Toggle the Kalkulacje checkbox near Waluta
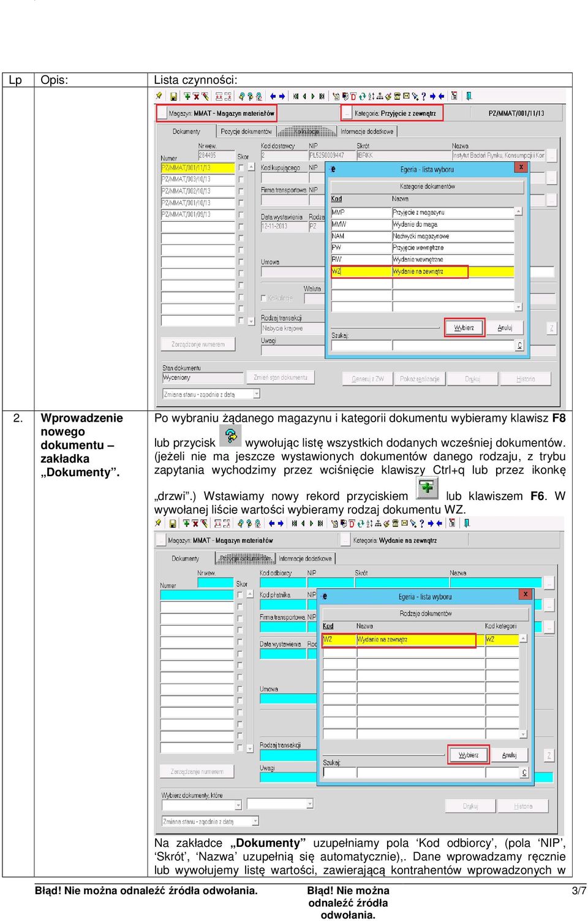The image size is (588, 921). click(x=264, y=298)
